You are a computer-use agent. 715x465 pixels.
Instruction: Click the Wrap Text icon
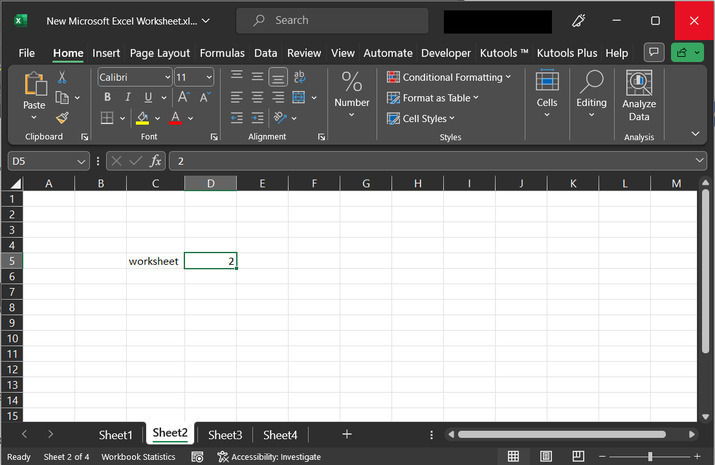point(300,77)
